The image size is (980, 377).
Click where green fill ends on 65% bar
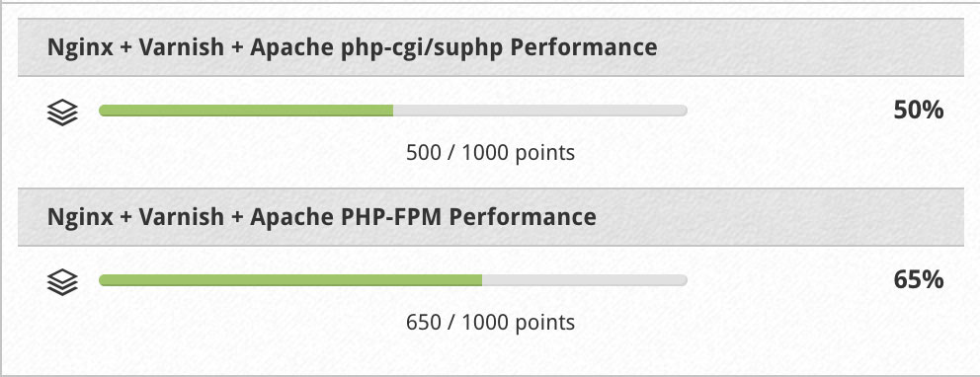pos(482,281)
